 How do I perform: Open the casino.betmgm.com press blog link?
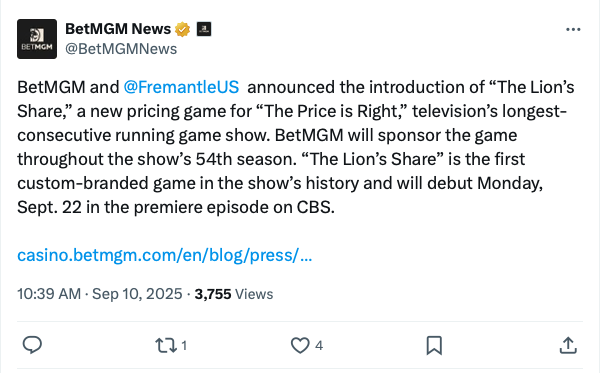click(x=165, y=255)
